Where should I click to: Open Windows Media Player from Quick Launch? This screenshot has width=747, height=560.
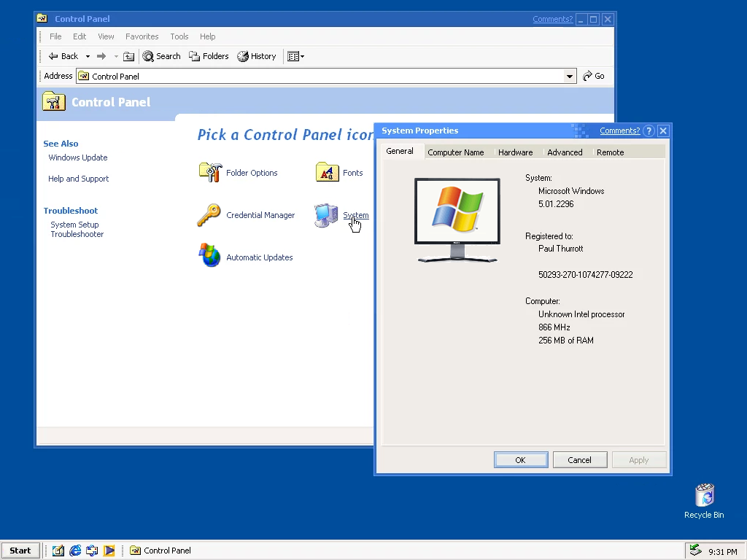109,551
